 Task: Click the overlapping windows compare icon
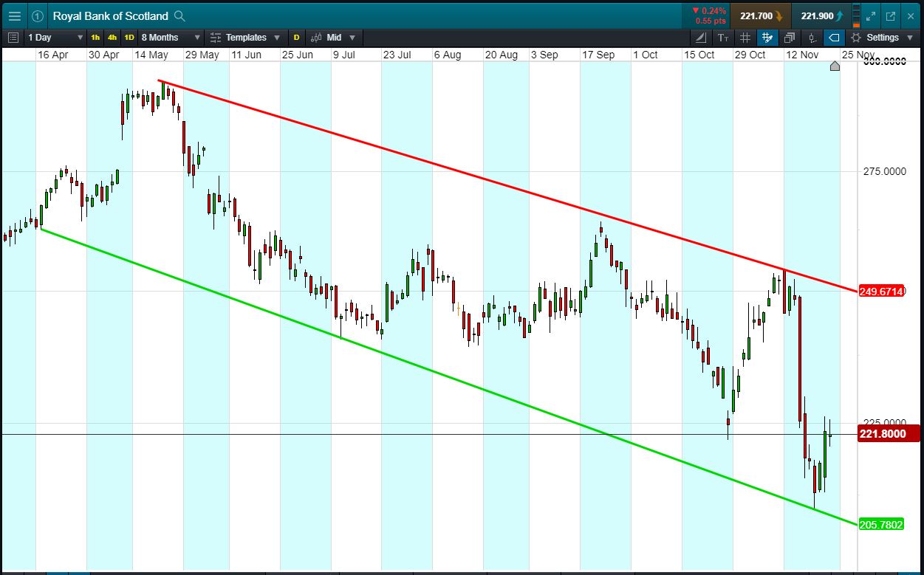pyautogui.click(x=790, y=37)
